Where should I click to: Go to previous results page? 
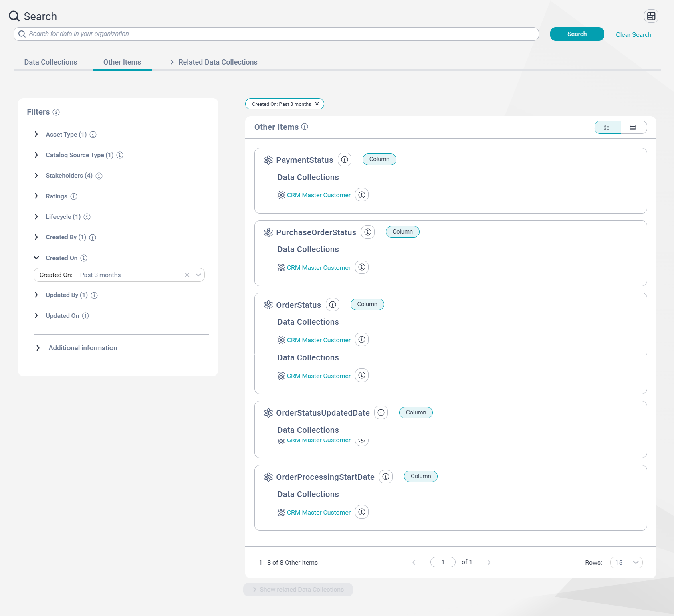tap(414, 563)
